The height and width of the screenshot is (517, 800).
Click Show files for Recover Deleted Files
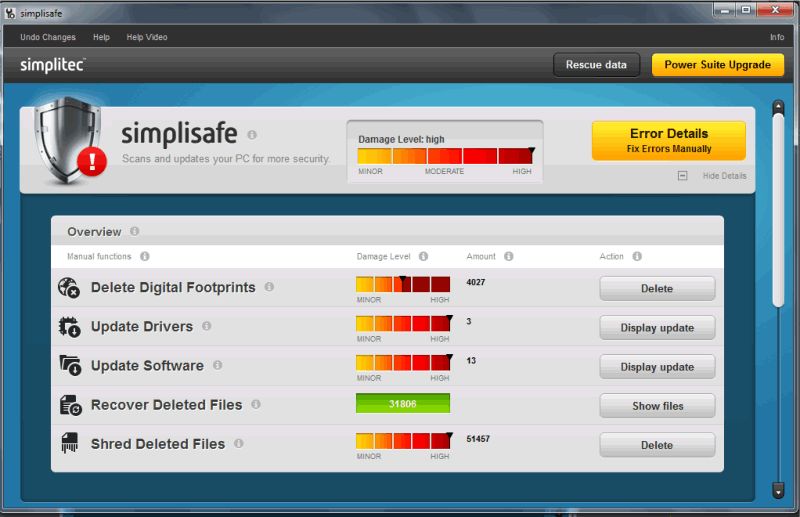(x=657, y=406)
